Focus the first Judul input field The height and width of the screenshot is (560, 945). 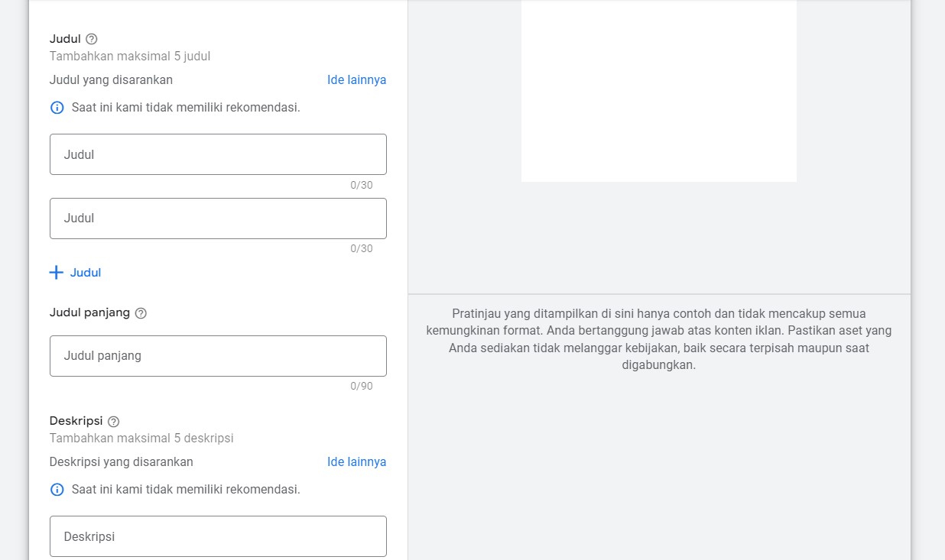point(218,154)
